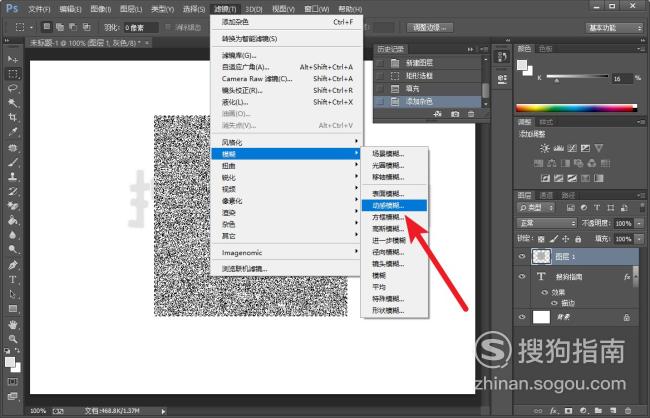Open the 填充 fill slider arrow

point(640,239)
